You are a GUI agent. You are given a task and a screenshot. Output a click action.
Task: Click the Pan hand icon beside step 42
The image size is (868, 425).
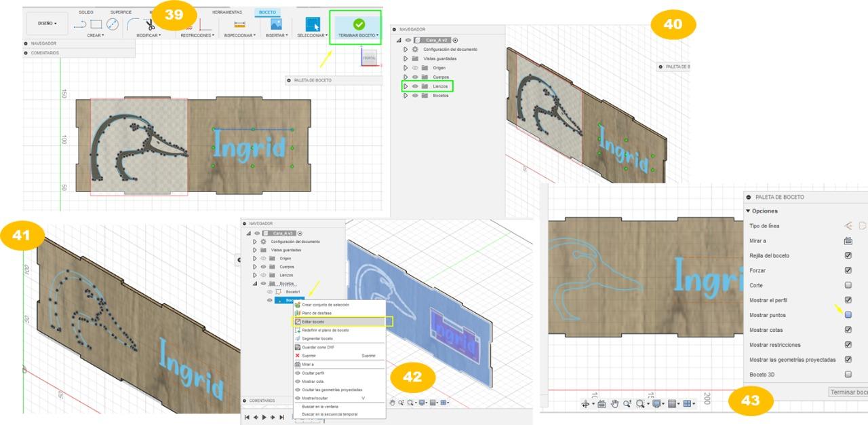tap(393, 403)
